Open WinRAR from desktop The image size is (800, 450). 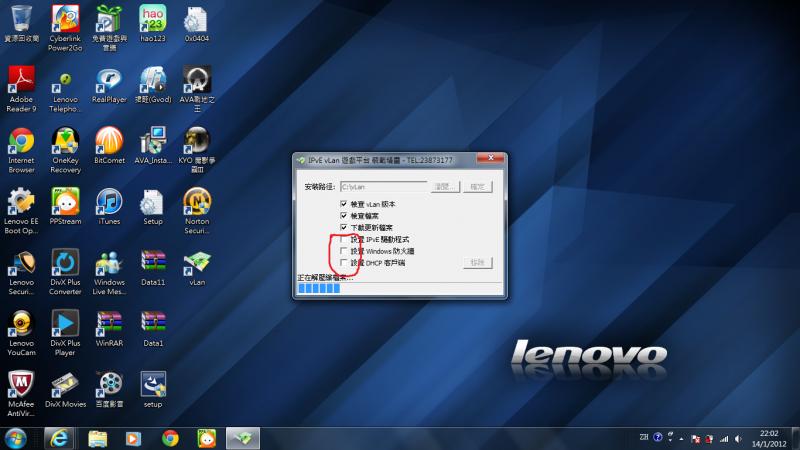pyautogui.click(x=109, y=328)
